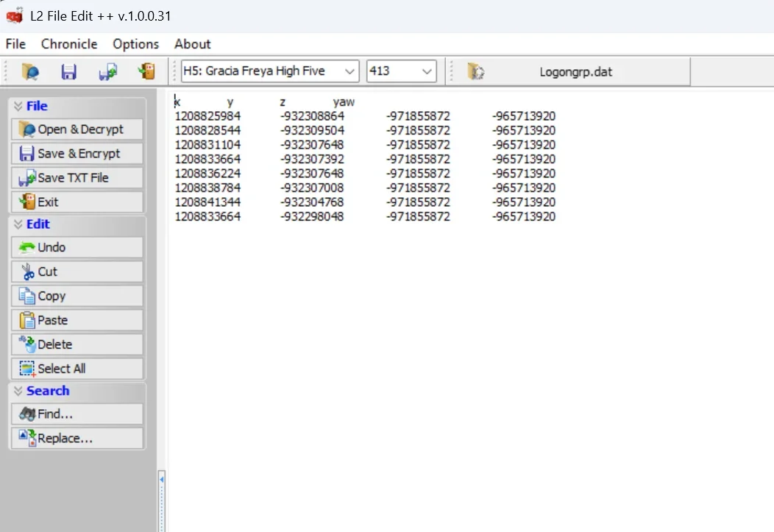Click the Paste button
This screenshot has height=532, width=774.
(77, 320)
